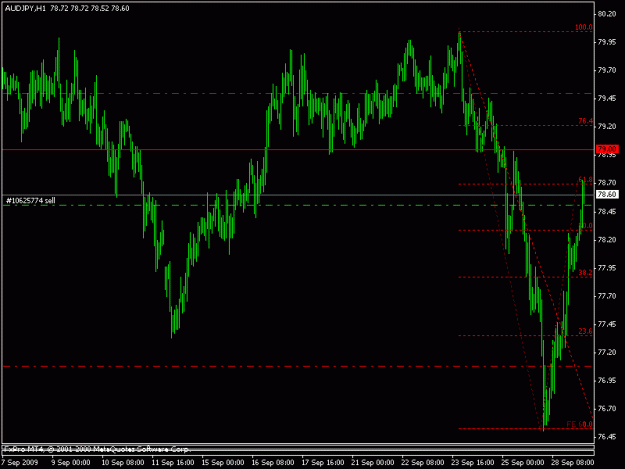Select the Fibonacci 38.2 level label
625x469 pixels.
point(585,273)
